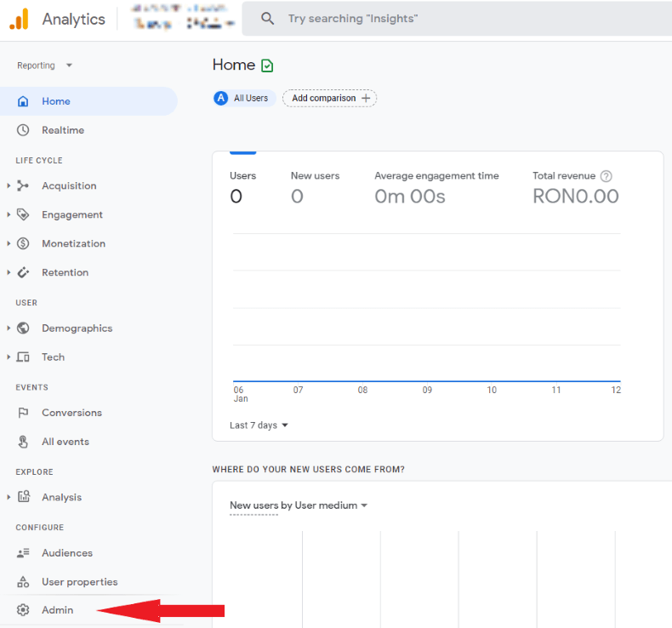
Task: Open User properties shapes icon
Action: [23, 582]
